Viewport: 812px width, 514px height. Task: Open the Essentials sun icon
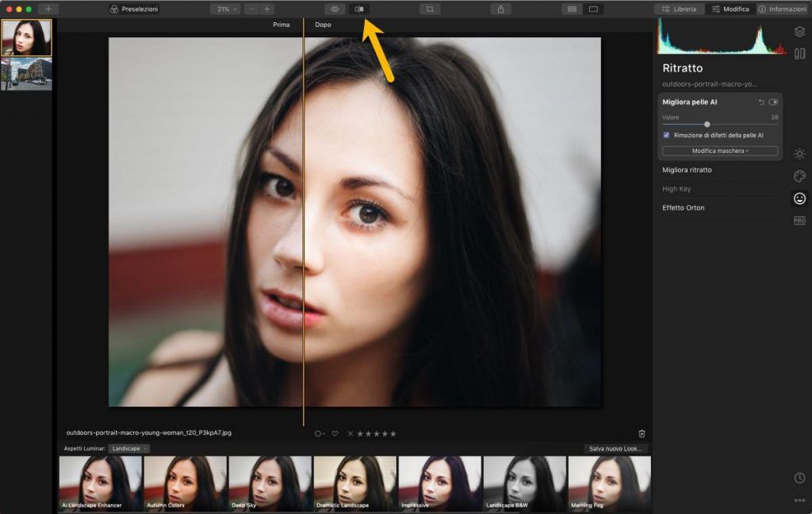799,154
